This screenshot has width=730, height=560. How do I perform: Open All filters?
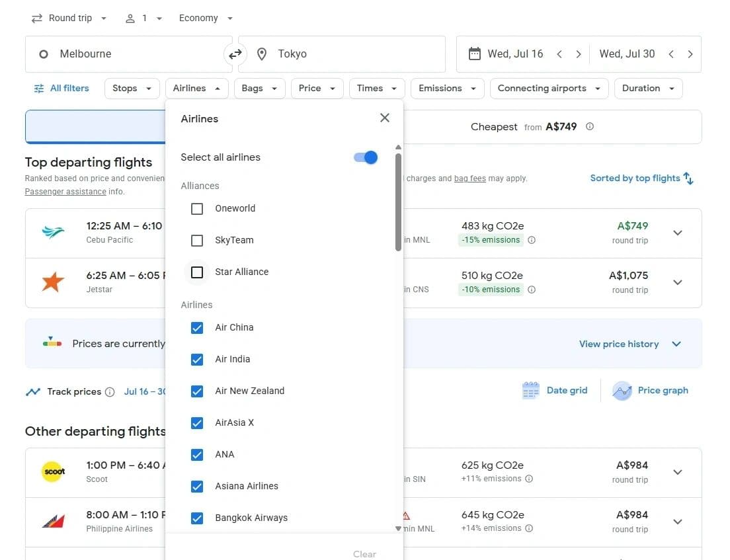tap(61, 89)
